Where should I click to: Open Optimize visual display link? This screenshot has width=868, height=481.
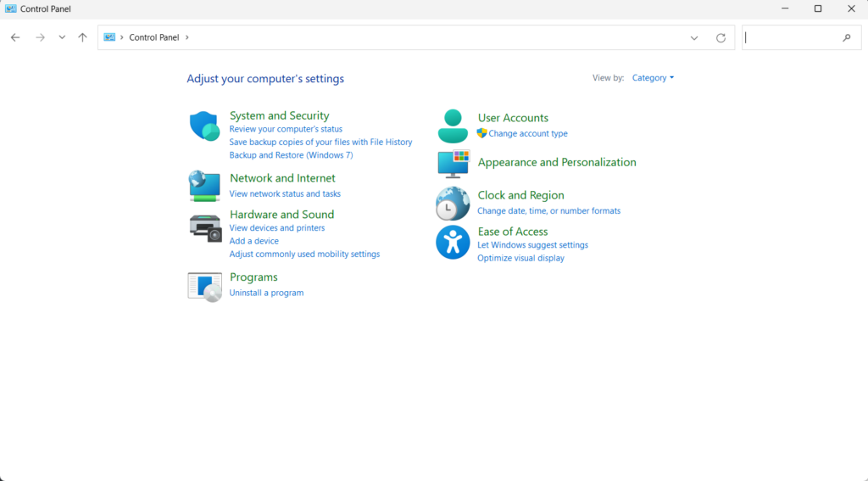520,258
